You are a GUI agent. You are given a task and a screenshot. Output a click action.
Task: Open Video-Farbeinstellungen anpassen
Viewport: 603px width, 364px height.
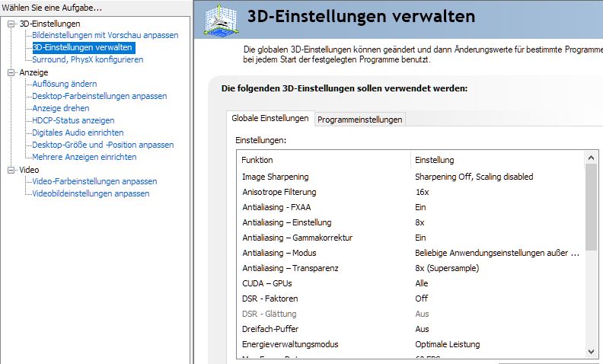[x=94, y=181]
